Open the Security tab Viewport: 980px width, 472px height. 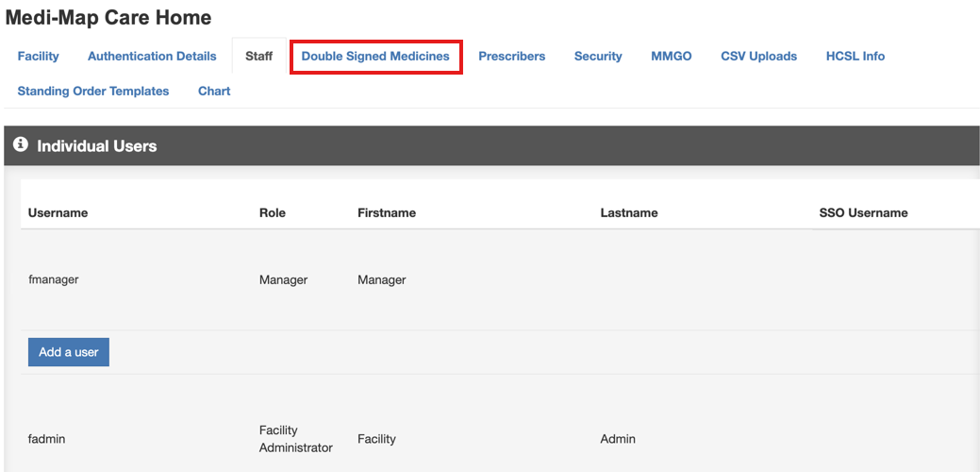(598, 57)
